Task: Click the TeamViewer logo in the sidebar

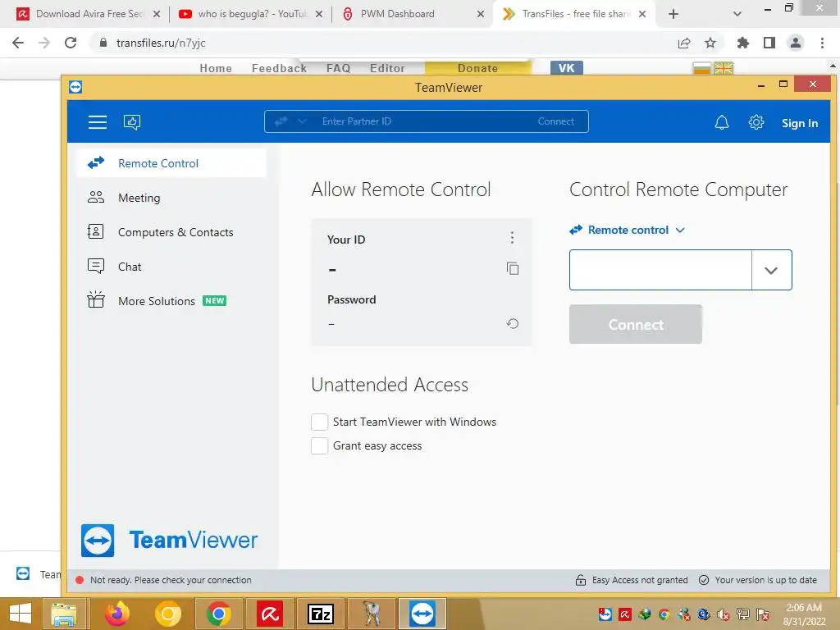Action: tap(169, 540)
